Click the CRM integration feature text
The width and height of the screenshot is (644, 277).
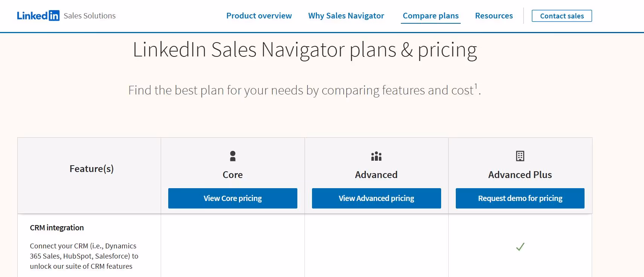click(x=56, y=227)
